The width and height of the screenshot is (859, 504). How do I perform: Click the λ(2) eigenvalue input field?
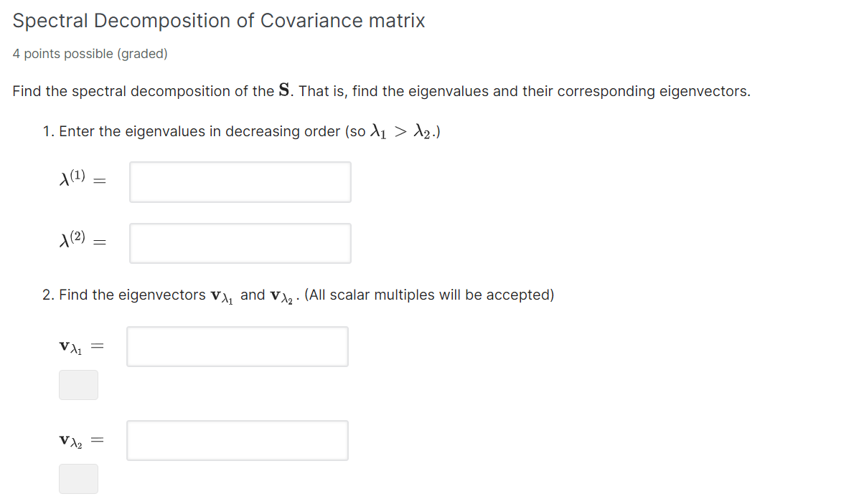[240, 243]
